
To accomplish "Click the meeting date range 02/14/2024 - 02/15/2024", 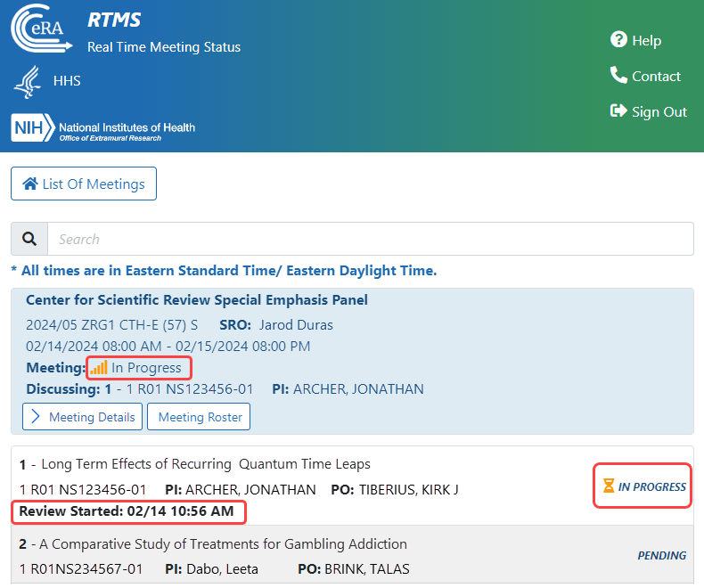I will coord(168,346).
